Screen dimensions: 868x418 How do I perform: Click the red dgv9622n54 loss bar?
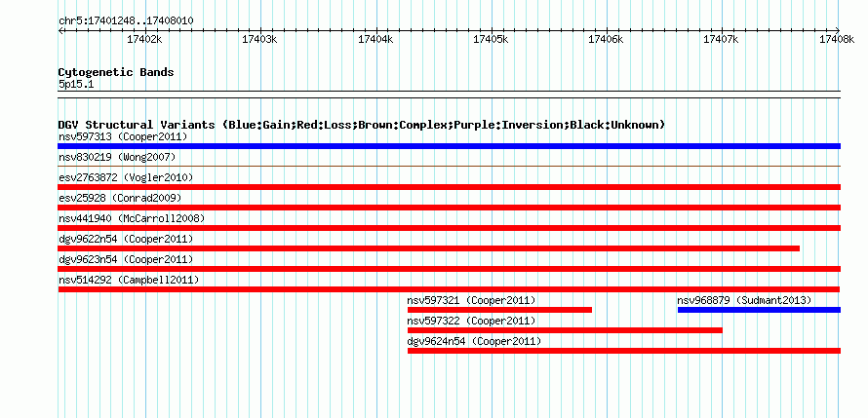click(x=428, y=248)
